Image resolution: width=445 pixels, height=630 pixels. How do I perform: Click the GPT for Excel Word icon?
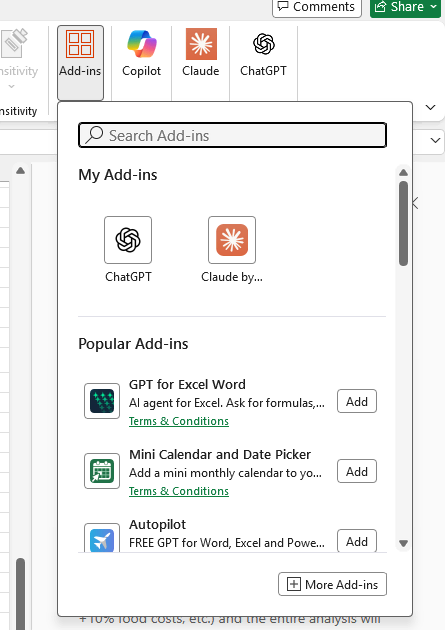pos(102,401)
